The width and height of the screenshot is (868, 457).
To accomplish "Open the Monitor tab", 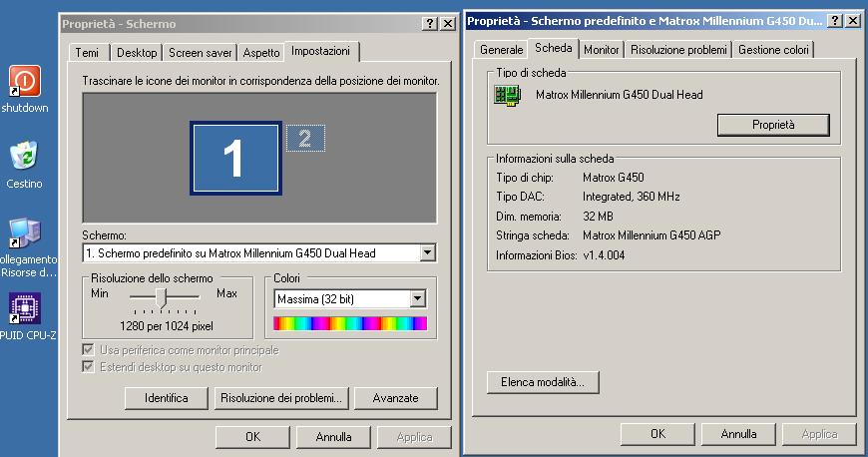I will [602, 50].
